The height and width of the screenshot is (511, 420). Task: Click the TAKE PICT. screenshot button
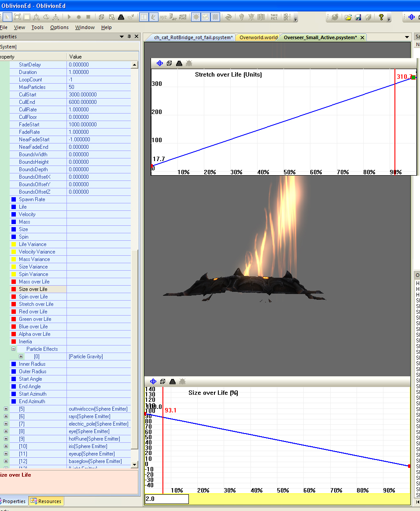274,17
